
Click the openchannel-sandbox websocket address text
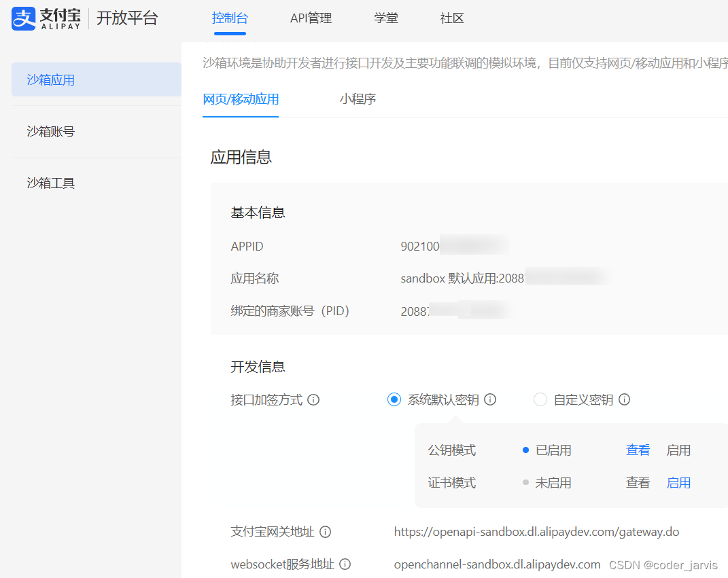pos(497,564)
